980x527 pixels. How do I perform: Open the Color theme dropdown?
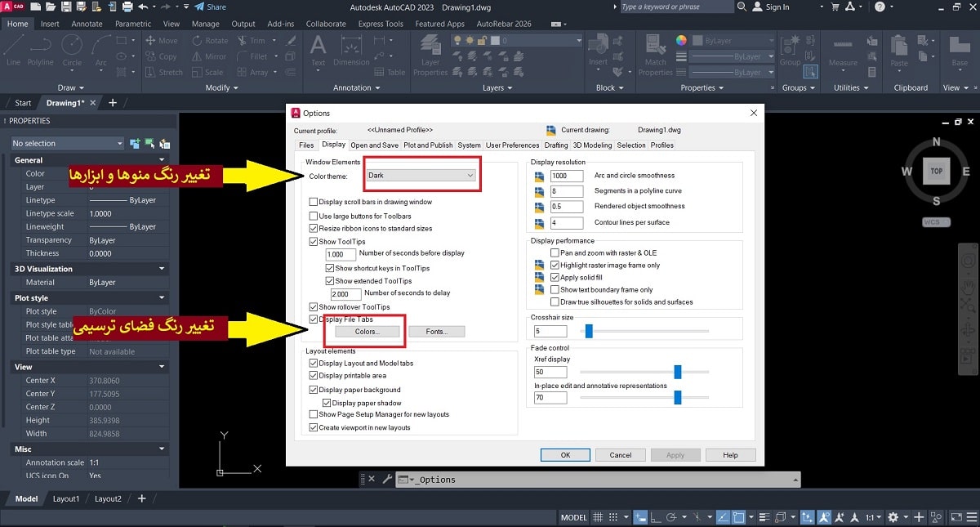click(421, 176)
